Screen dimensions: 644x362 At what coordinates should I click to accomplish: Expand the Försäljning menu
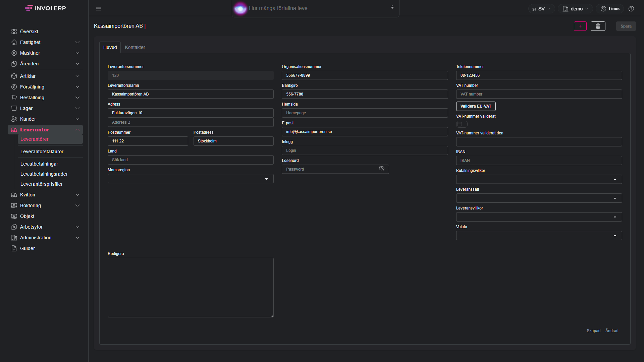tap(45, 87)
